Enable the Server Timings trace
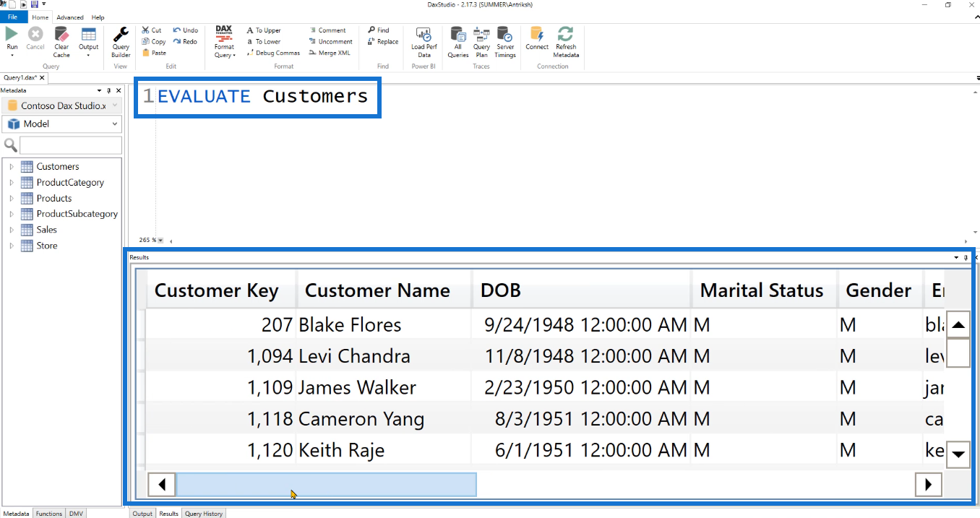The image size is (980, 518). (505, 42)
